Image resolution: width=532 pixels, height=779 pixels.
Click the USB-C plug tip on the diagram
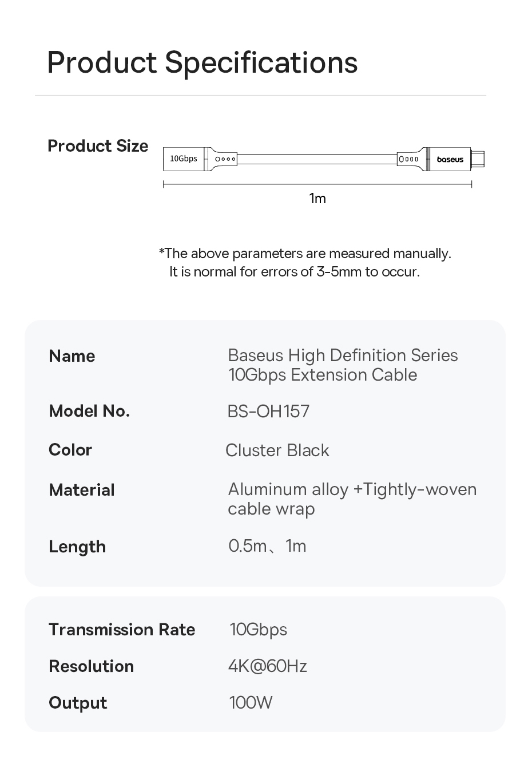pos(478,159)
